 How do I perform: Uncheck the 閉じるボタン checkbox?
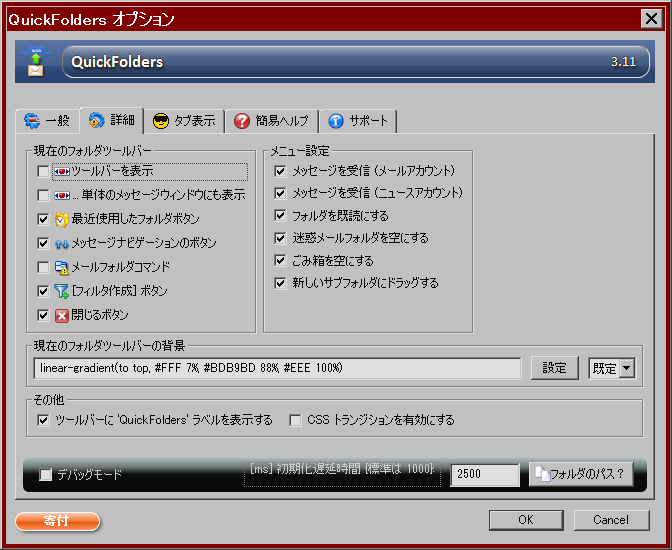(43, 316)
